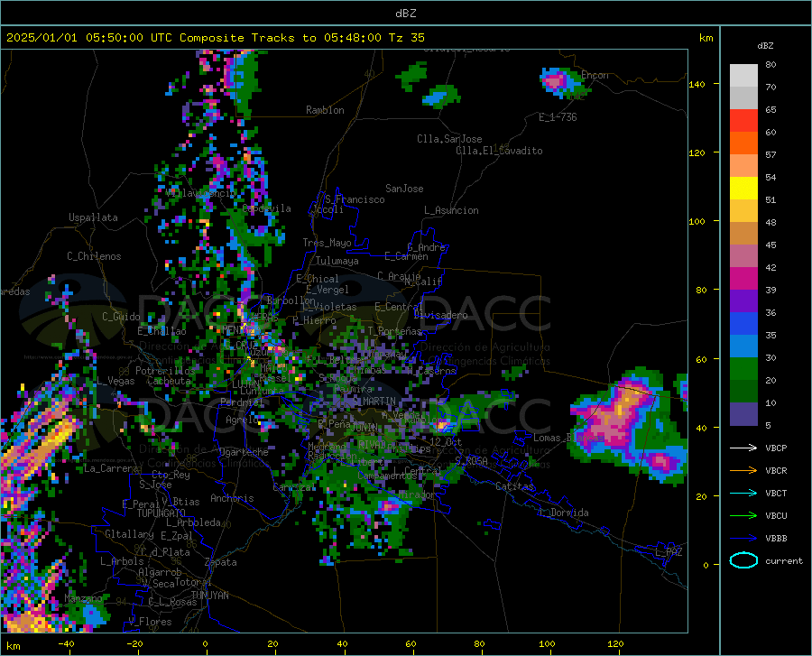This screenshot has height=656, width=812.
Task: Click the 'Encon' map label
Action: pos(595,75)
